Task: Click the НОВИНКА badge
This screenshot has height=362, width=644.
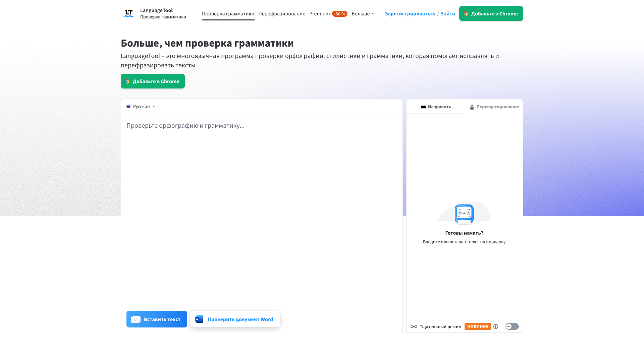Action: [x=478, y=326]
